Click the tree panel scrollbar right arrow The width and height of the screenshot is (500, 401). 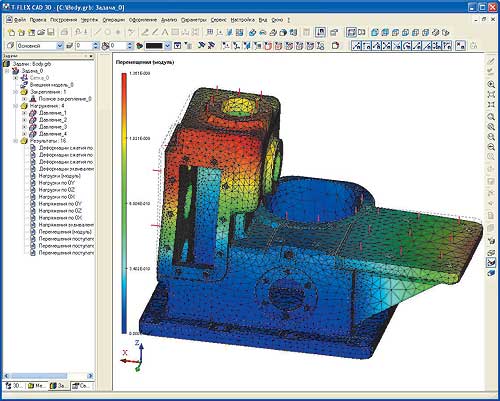(90, 376)
